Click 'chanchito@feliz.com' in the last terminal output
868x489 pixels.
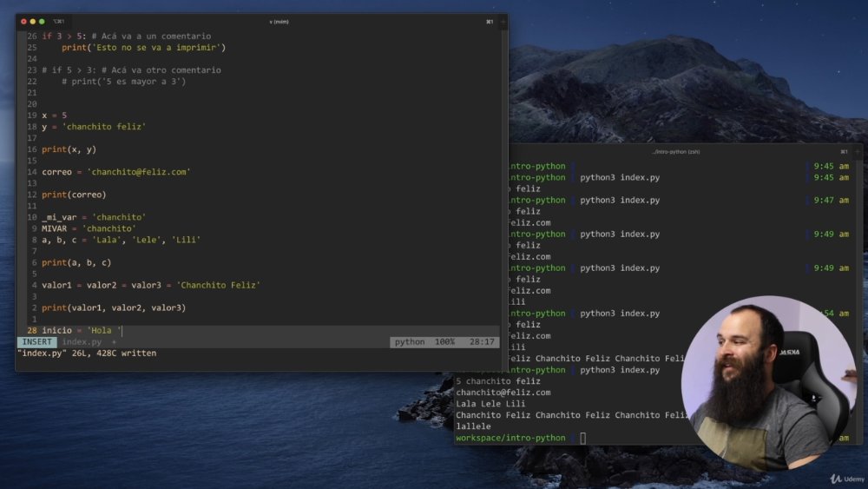503,393
